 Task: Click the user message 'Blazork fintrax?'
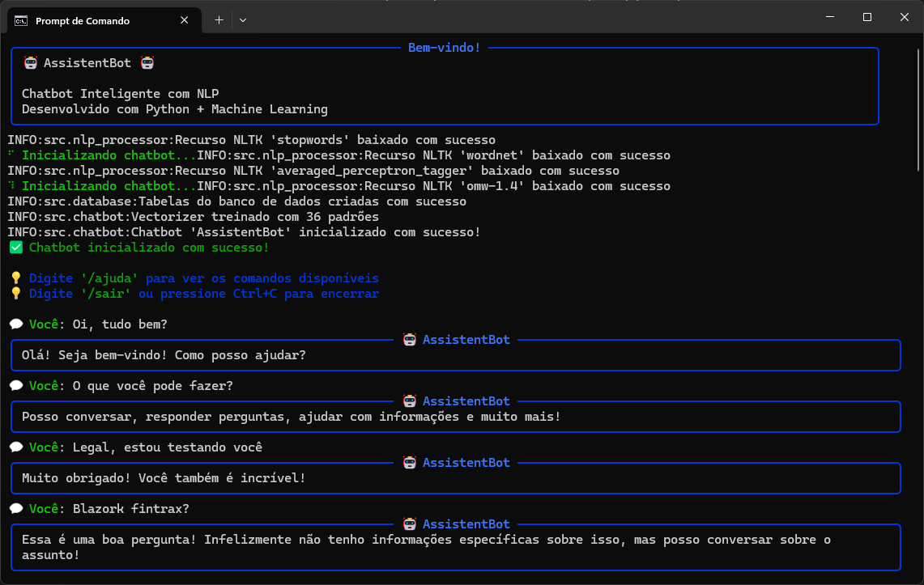[131, 508]
